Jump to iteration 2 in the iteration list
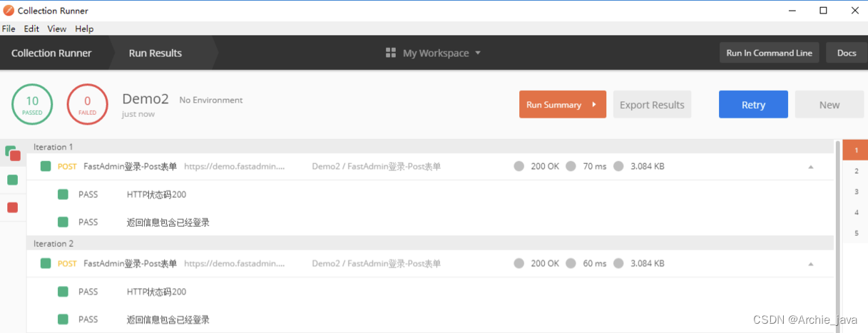The height and width of the screenshot is (333, 868). point(856,171)
